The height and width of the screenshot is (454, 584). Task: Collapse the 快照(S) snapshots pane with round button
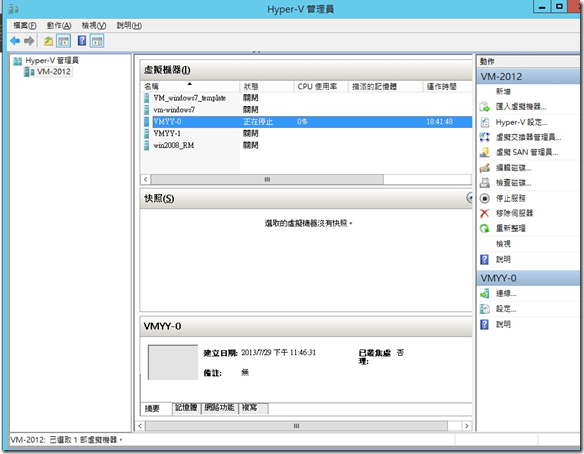click(470, 197)
